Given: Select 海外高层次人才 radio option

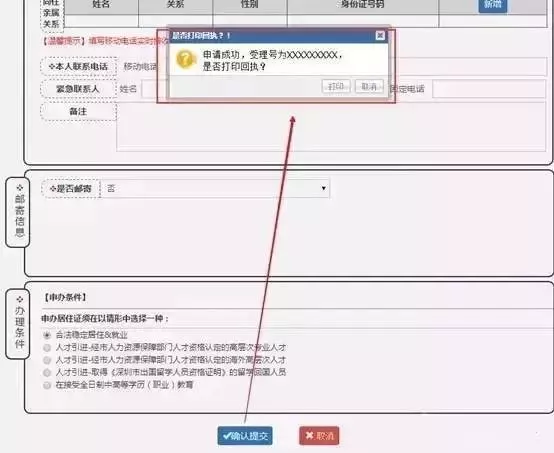Looking at the screenshot, I should 47,360.
